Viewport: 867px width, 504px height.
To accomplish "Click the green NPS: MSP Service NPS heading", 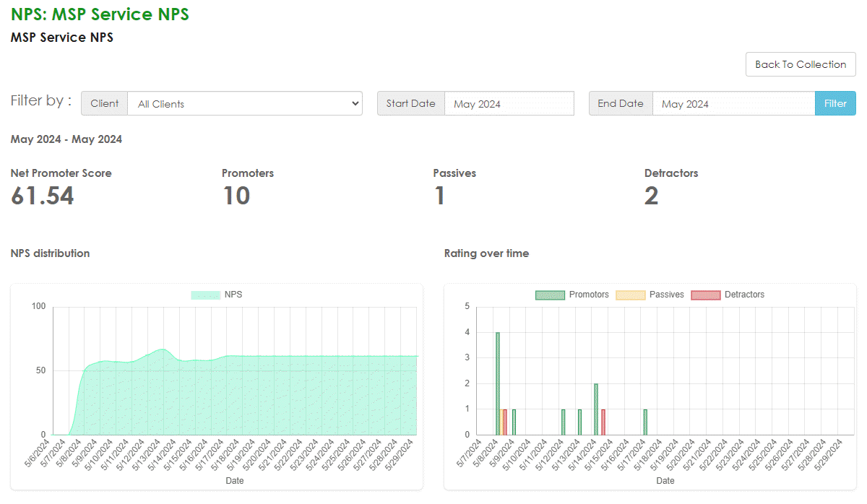I will pos(100,14).
